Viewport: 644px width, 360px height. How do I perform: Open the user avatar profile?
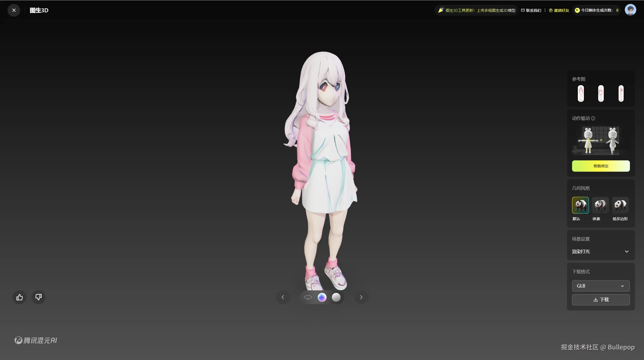point(630,10)
